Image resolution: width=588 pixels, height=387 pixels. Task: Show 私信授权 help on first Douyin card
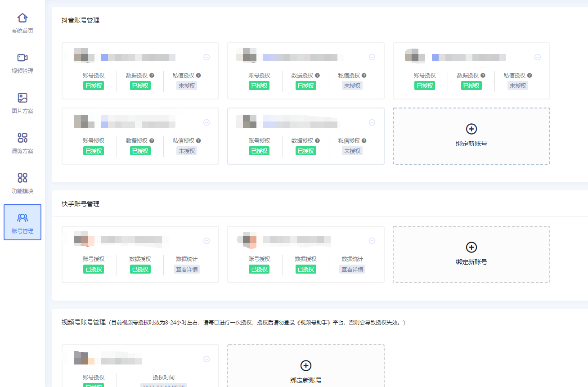click(x=198, y=76)
